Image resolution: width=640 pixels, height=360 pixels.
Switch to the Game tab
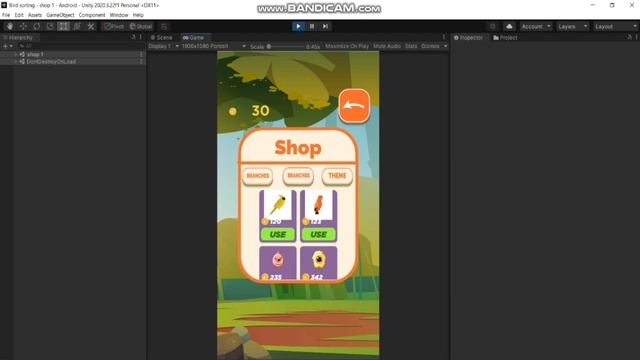[194, 38]
